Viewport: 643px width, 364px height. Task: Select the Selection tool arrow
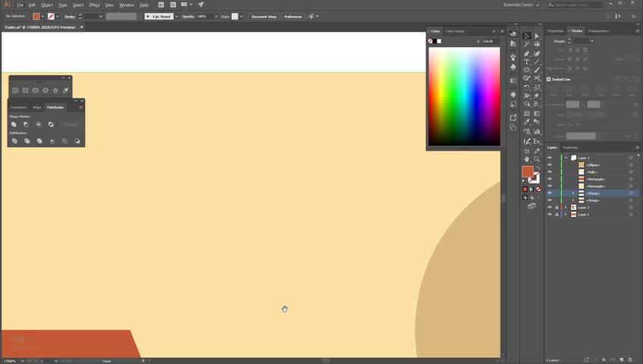[527, 36]
